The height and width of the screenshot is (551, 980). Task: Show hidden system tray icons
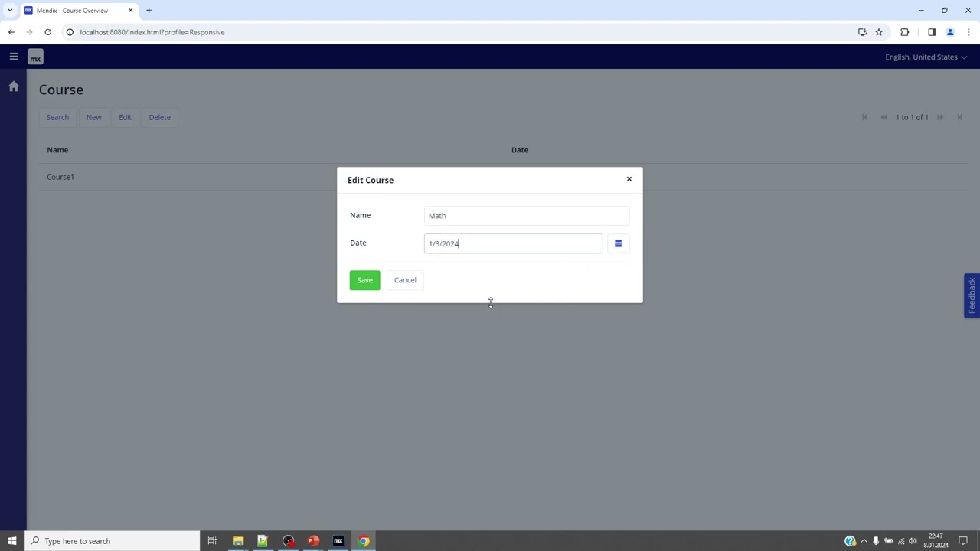click(x=864, y=541)
